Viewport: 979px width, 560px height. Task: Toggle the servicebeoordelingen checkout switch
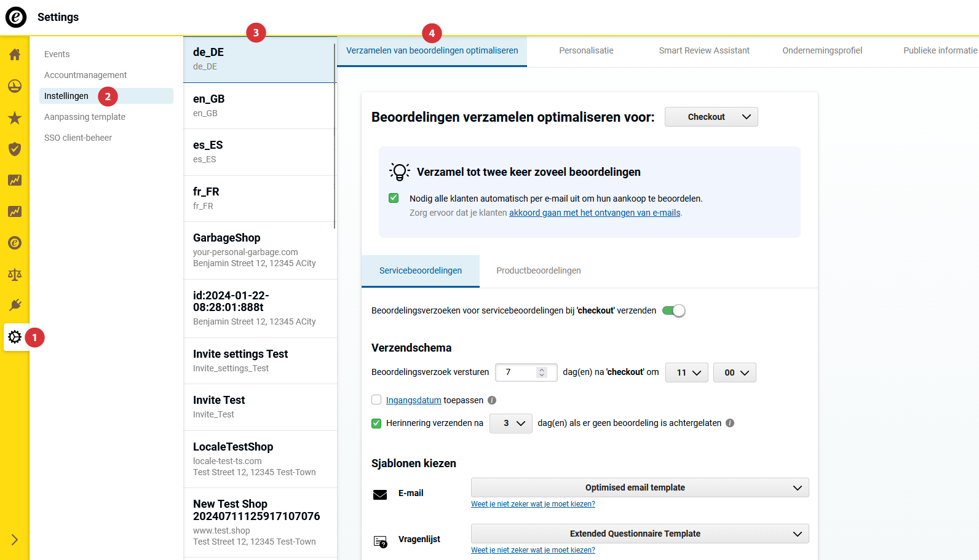674,310
